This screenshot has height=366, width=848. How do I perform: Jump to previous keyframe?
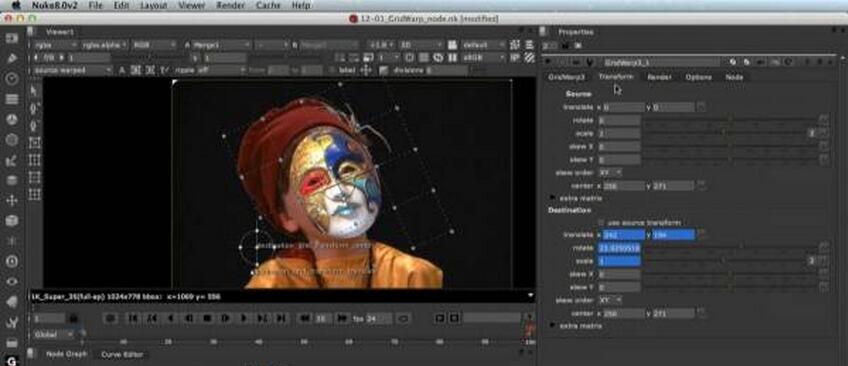(152, 318)
